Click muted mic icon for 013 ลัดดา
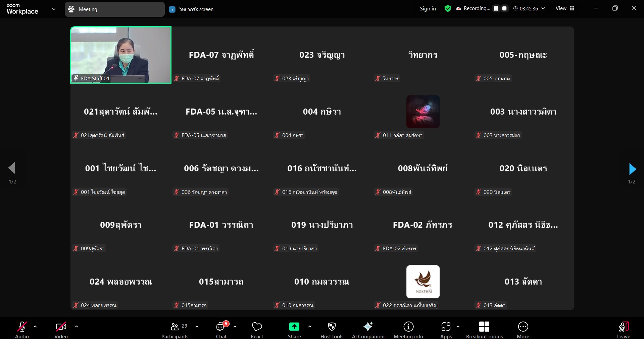 pos(479,305)
